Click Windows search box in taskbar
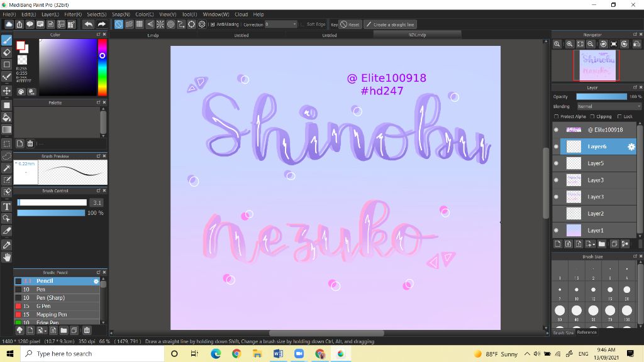 92,353
